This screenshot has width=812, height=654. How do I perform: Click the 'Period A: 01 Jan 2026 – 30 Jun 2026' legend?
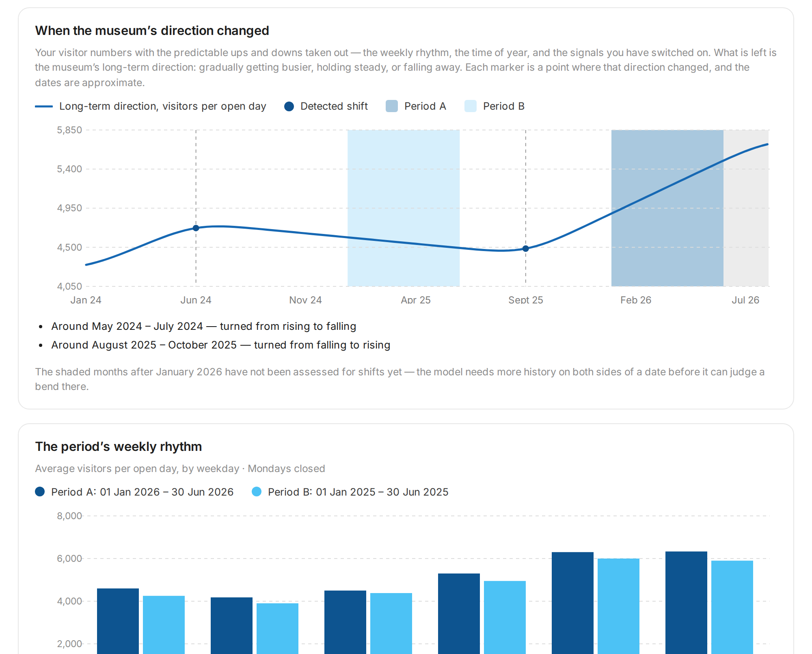(x=134, y=492)
